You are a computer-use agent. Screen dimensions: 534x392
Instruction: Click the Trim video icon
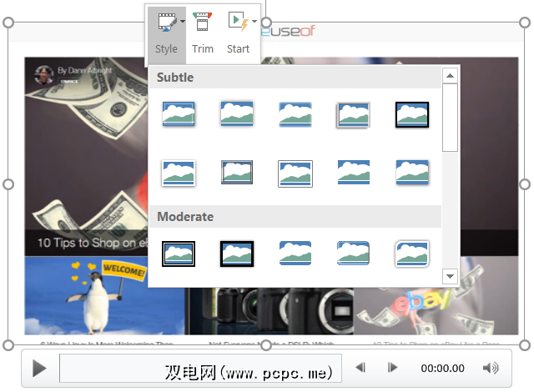tap(202, 22)
